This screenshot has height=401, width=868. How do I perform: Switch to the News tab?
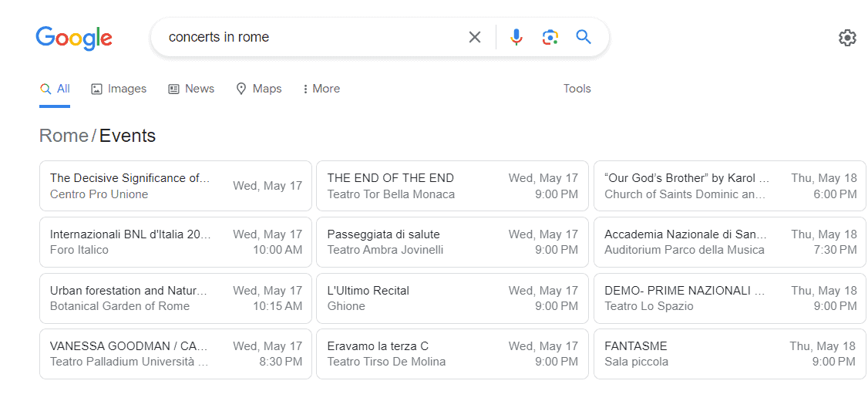pyautogui.click(x=191, y=89)
